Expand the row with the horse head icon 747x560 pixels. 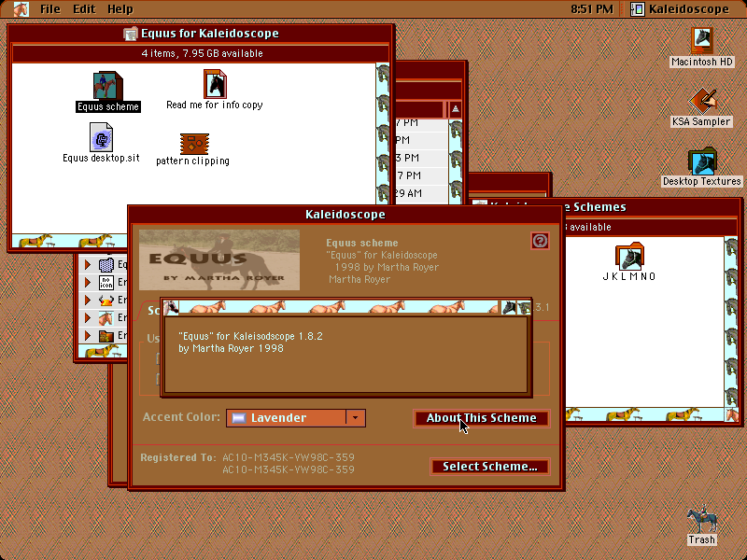point(87,317)
